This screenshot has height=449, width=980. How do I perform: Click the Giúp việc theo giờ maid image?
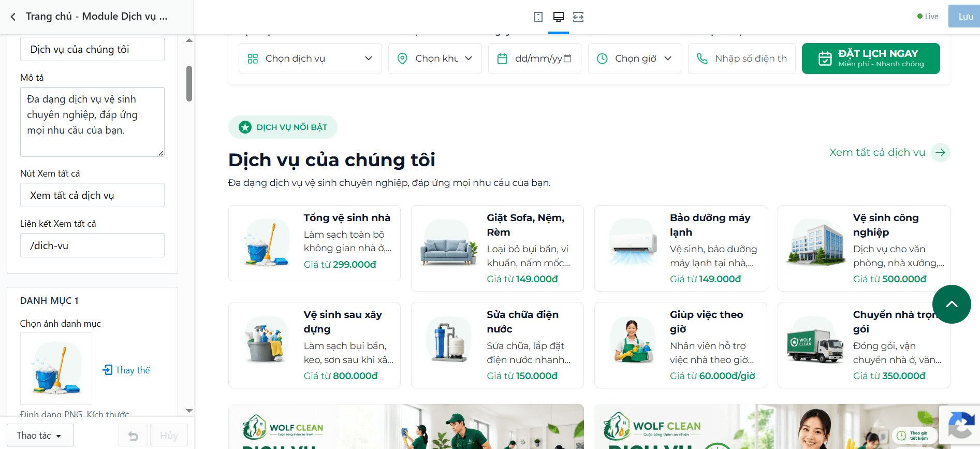click(633, 340)
